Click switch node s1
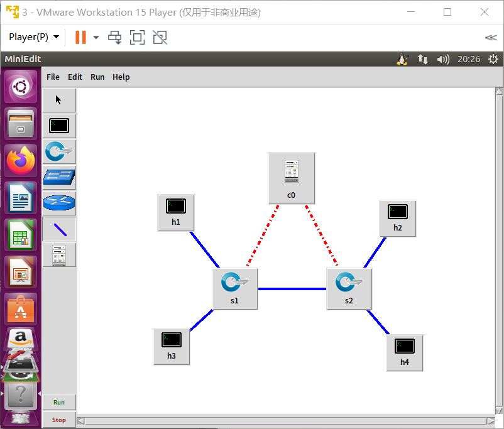 (235, 289)
